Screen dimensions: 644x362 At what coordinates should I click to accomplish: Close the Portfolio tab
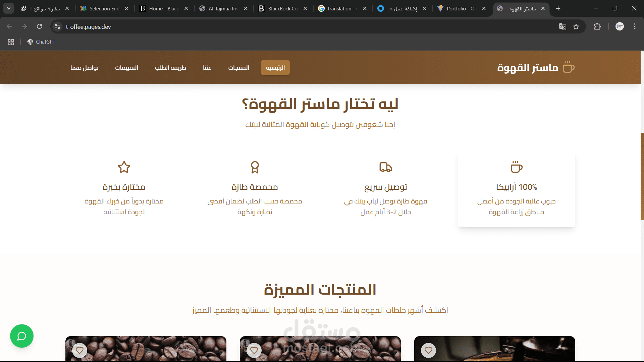click(484, 8)
